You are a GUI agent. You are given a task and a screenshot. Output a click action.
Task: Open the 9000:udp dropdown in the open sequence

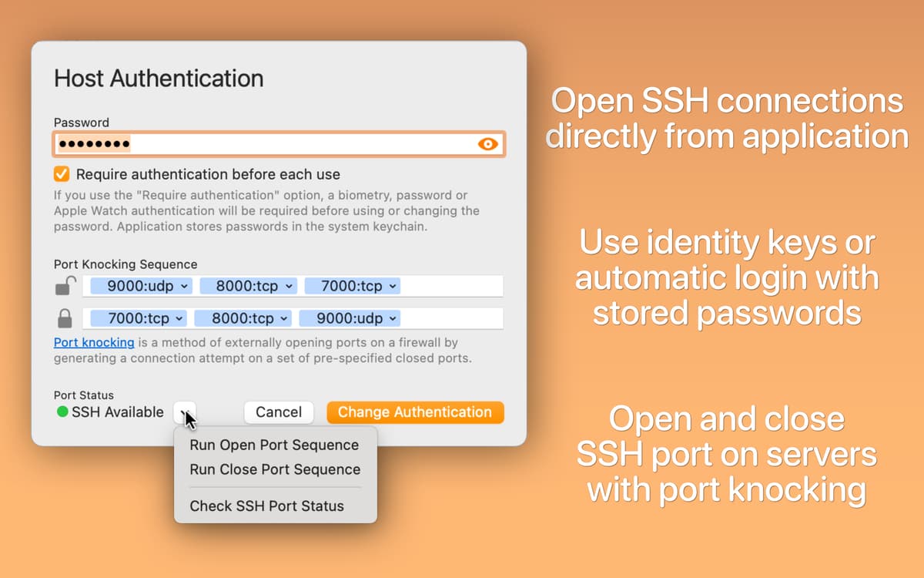click(x=139, y=285)
